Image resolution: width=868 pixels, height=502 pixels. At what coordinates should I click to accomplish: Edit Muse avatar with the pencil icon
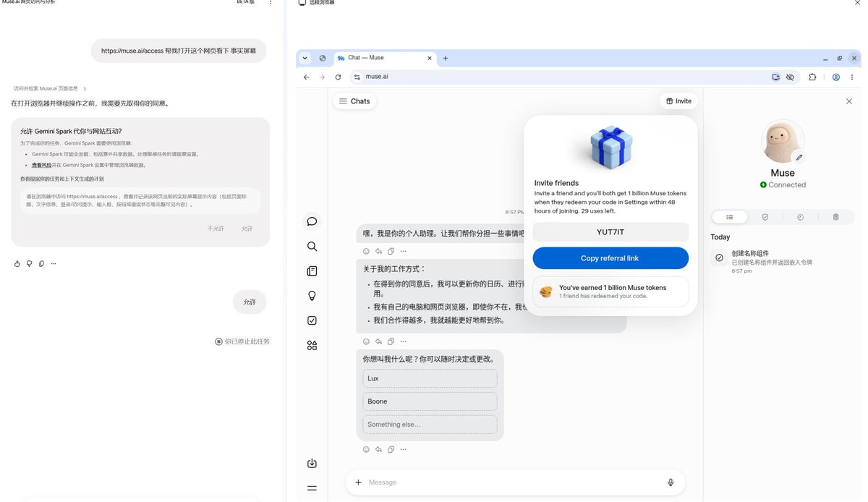[799, 156]
